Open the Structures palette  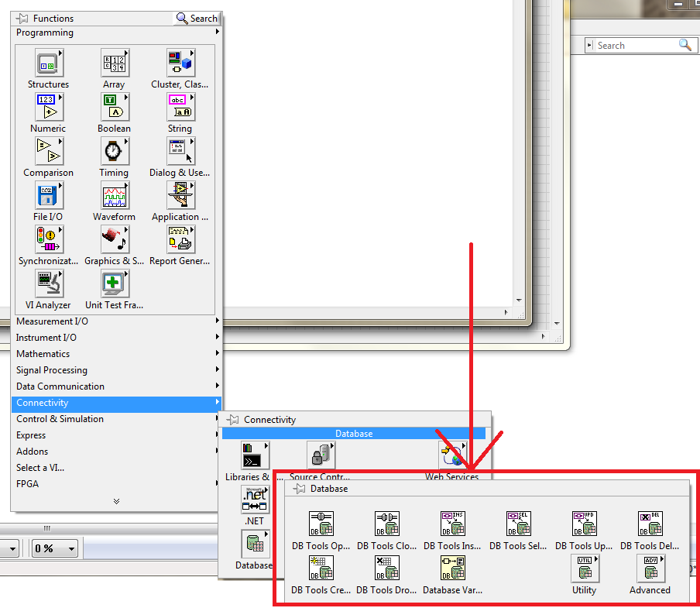[49, 63]
